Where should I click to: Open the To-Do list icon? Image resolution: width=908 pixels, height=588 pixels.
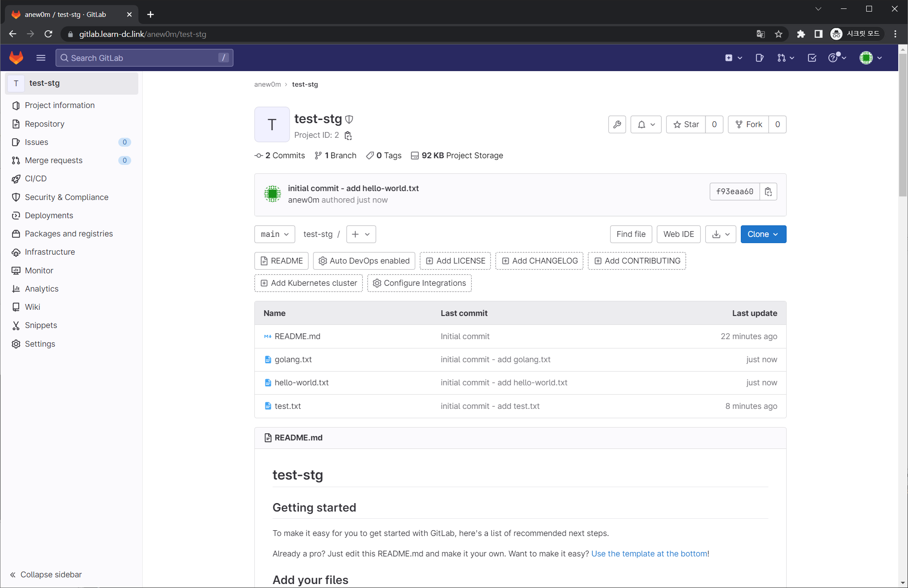812,58
